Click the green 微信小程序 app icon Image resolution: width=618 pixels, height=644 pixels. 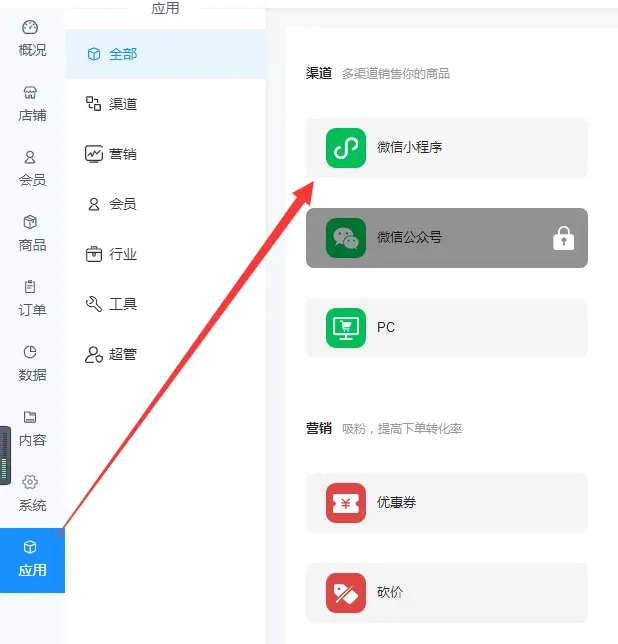(346, 148)
